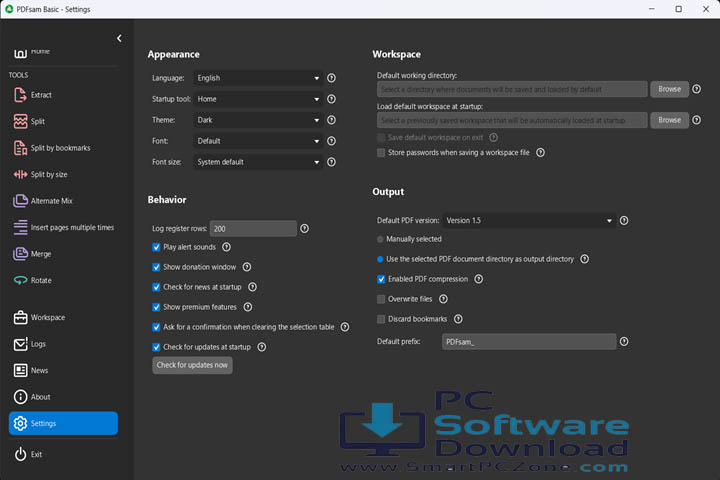Open help for Log register rows
Viewport: 720px width, 480px height.
point(304,228)
